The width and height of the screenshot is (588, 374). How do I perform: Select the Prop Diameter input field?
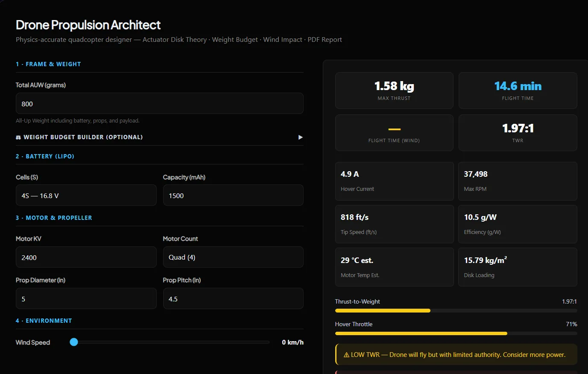click(86, 298)
